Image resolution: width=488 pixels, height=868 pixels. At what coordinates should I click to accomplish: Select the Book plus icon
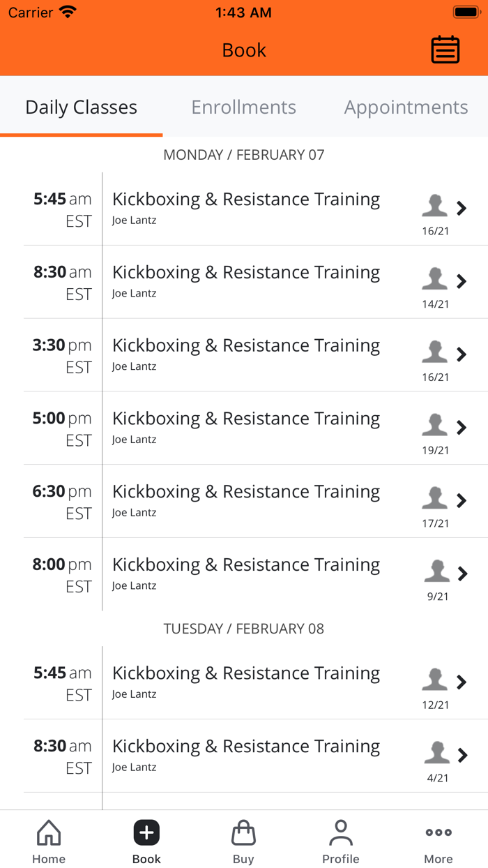(x=146, y=832)
